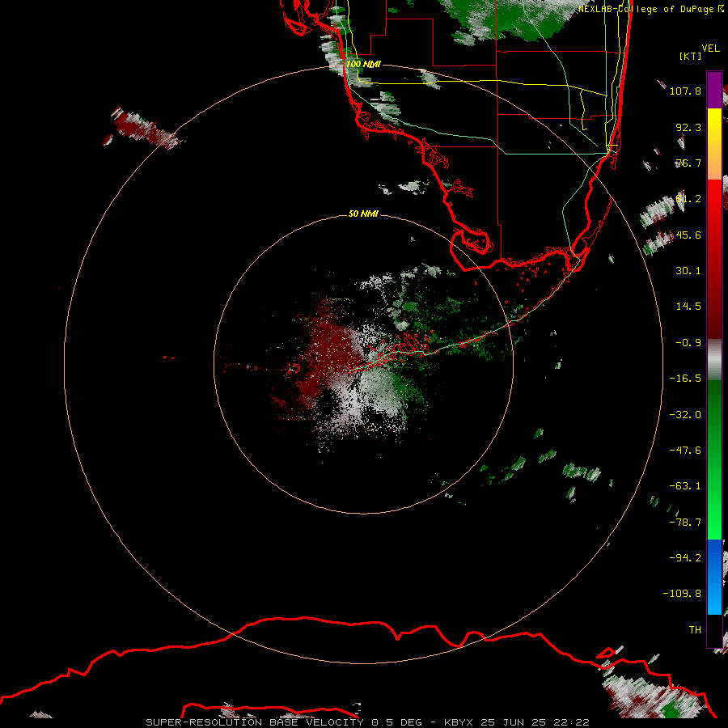The height and width of the screenshot is (728, 728).
Task: Click the 92.3 velocity scale value
Action: [x=688, y=127]
